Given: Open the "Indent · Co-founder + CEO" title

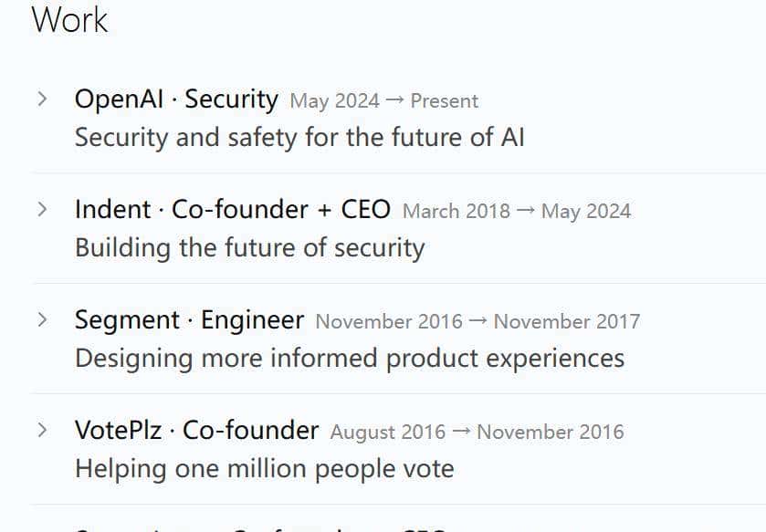Looking at the screenshot, I should coord(232,210).
